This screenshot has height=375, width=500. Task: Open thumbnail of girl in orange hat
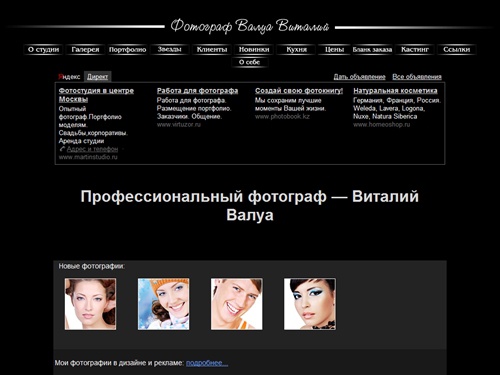point(163,304)
